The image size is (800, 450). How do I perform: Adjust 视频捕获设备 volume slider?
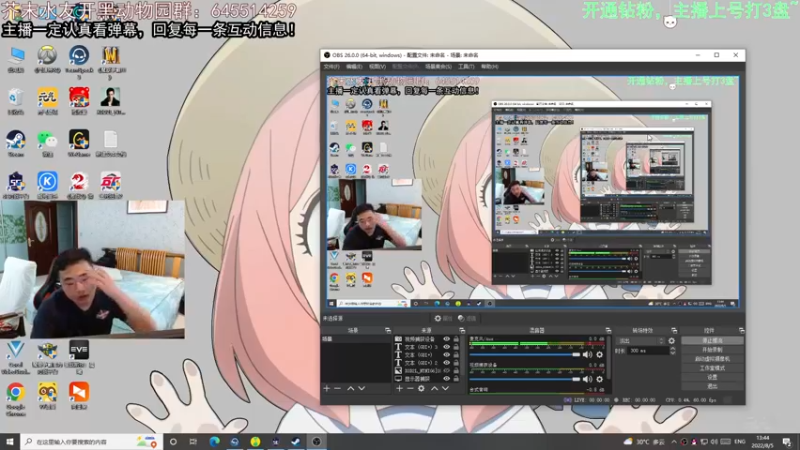point(524,379)
